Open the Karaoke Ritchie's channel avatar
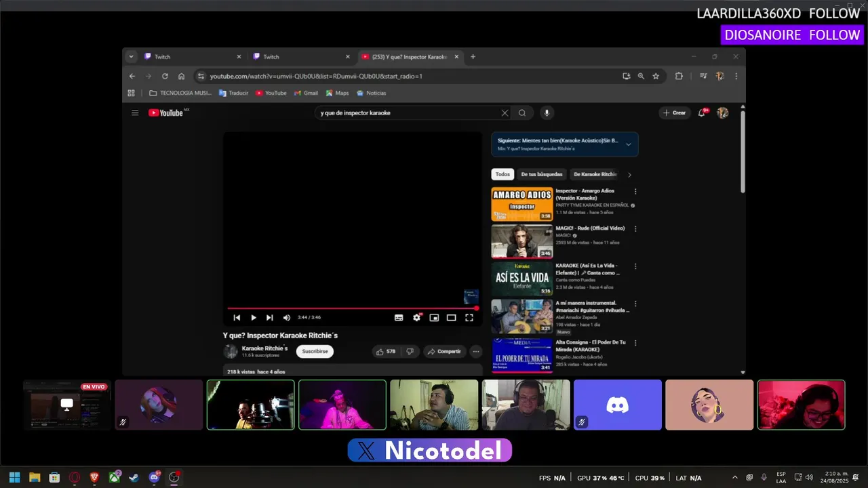 pos(231,351)
